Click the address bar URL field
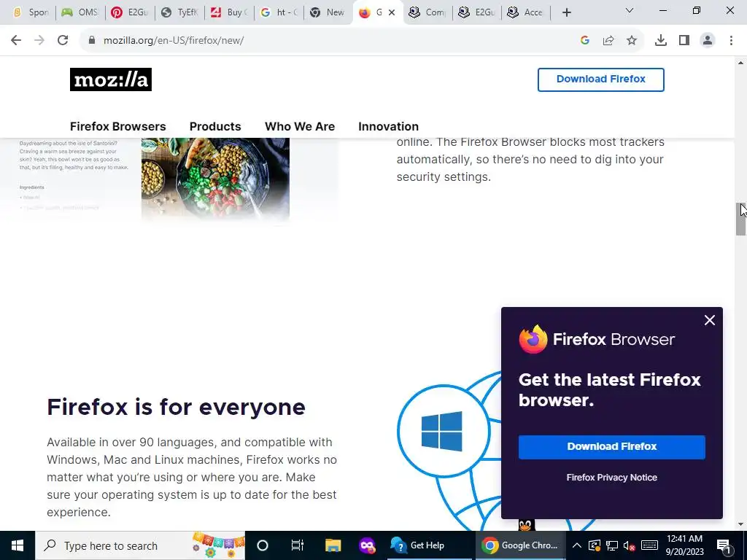The image size is (747, 560). pyautogui.click(x=333, y=41)
